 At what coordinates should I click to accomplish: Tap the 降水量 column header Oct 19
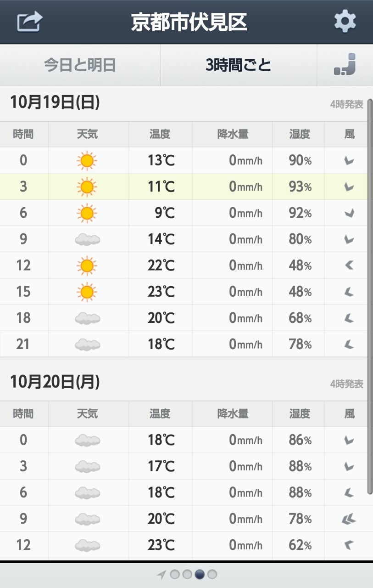point(233,134)
